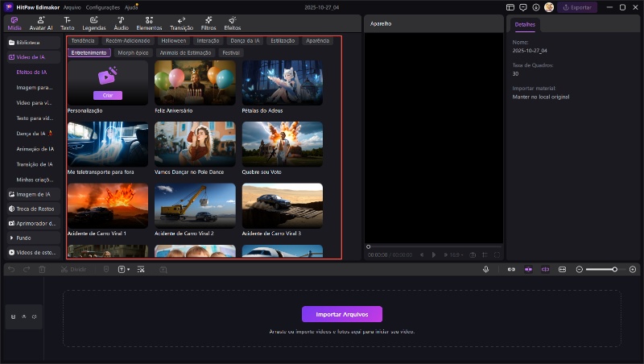Open the Áudio library

coord(121,23)
